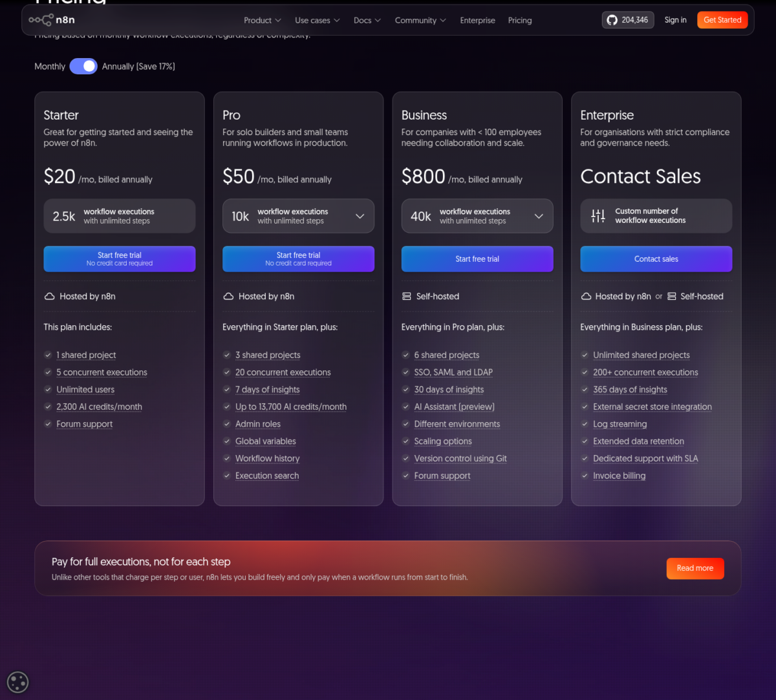Click the checkmark icon beside Scaling options

[x=405, y=441]
